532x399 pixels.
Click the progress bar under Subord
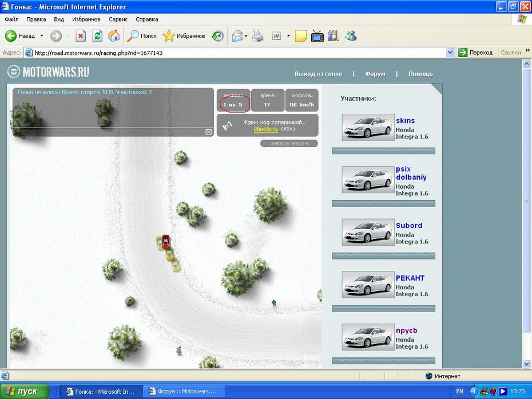(x=383, y=256)
